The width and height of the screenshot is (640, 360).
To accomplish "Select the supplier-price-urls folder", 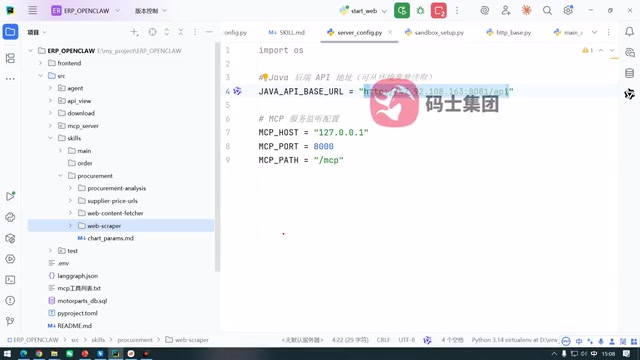I will pyautogui.click(x=108, y=200).
